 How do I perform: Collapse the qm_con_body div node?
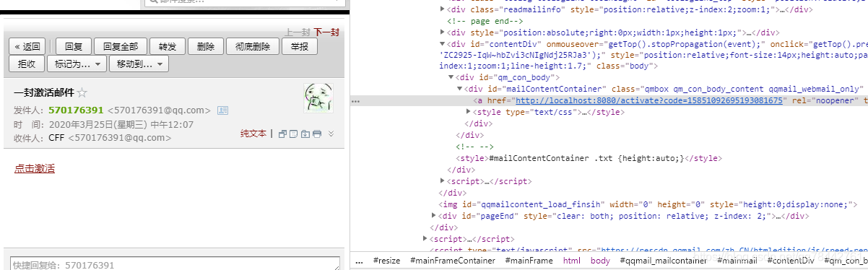click(451, 77)
